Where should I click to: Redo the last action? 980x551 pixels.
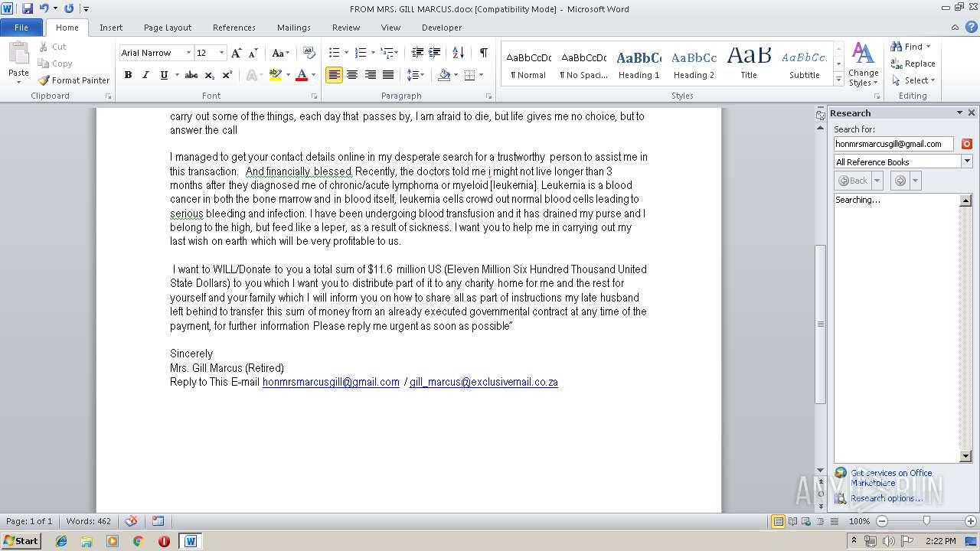(69, 8)
